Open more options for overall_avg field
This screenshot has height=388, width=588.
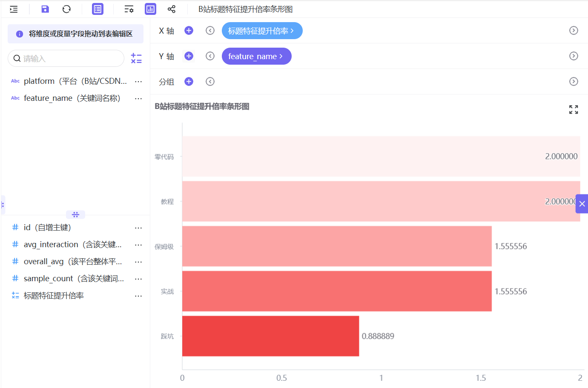point(138,262)
